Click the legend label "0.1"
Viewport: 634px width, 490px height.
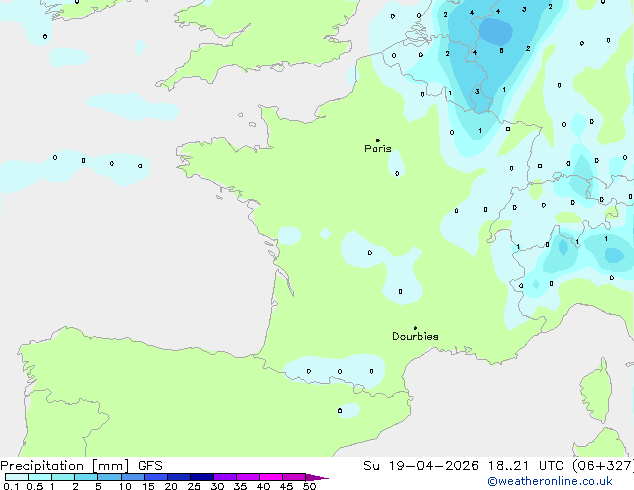pos(11,486)
